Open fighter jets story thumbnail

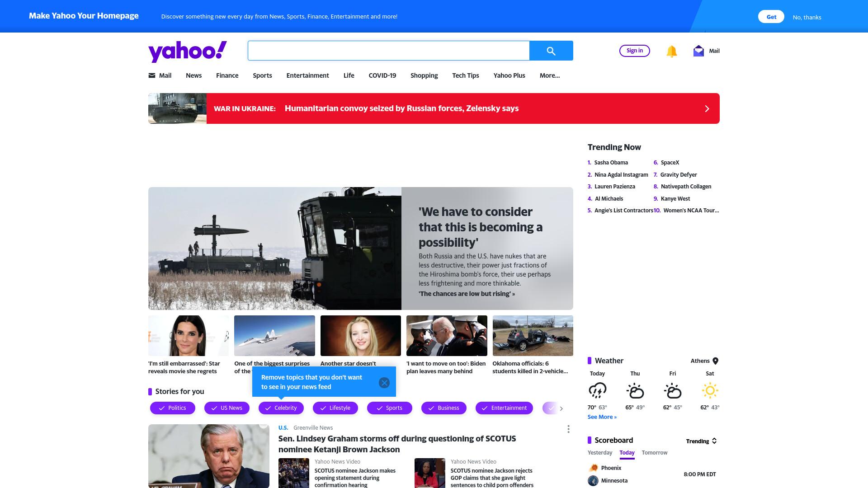pos(274,336)
